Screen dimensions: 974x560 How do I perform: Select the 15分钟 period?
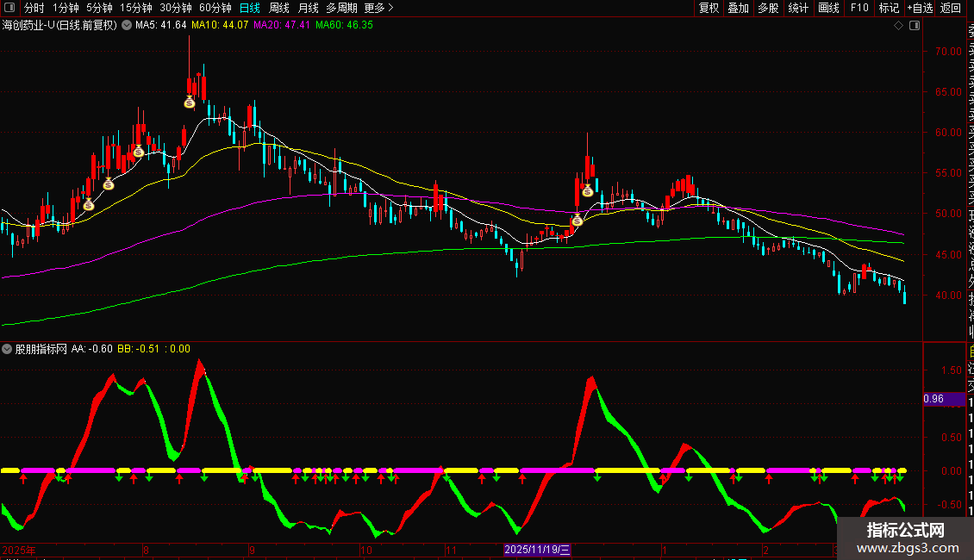point(136,8)
